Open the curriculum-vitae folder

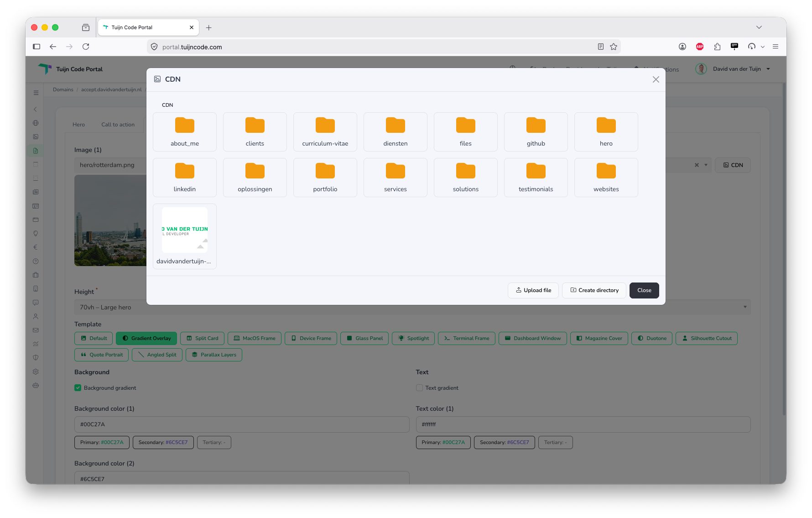325,132
